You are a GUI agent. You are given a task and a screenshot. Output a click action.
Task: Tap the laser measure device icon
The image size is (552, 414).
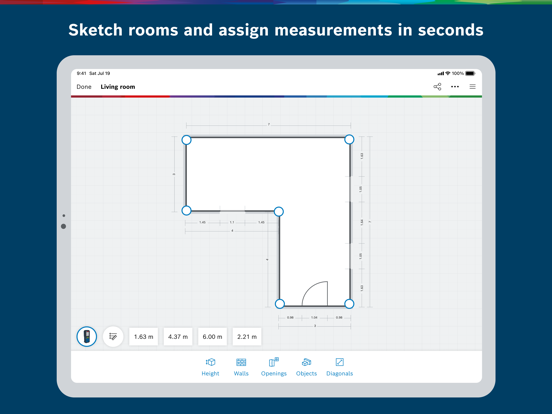tap(87, 337)
